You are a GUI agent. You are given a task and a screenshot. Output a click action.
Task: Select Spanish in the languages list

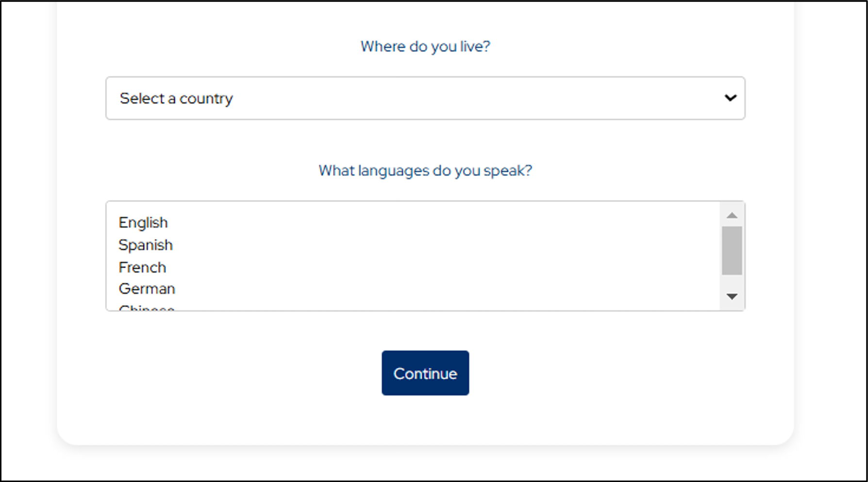coord(146,245)
